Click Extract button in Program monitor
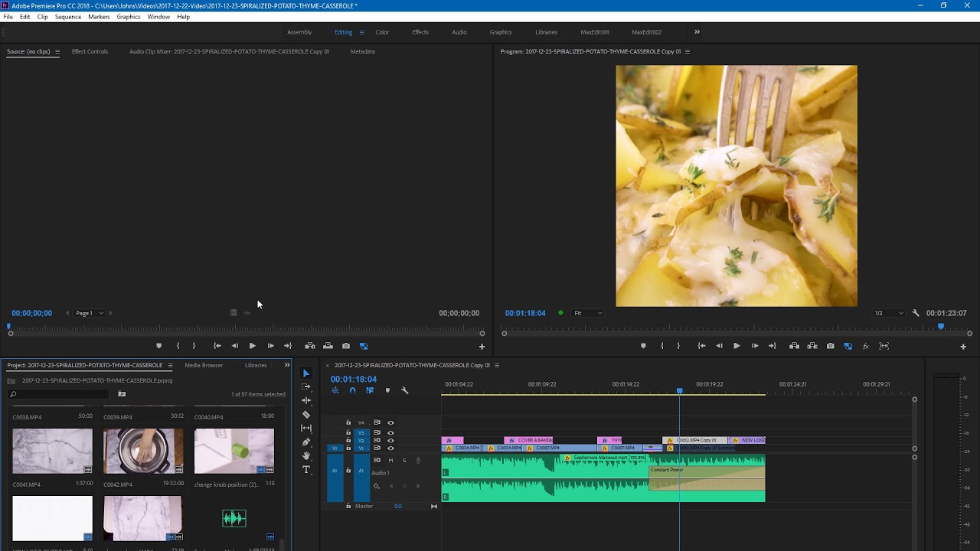Viewport: 980px width, 551px height. 812,346
